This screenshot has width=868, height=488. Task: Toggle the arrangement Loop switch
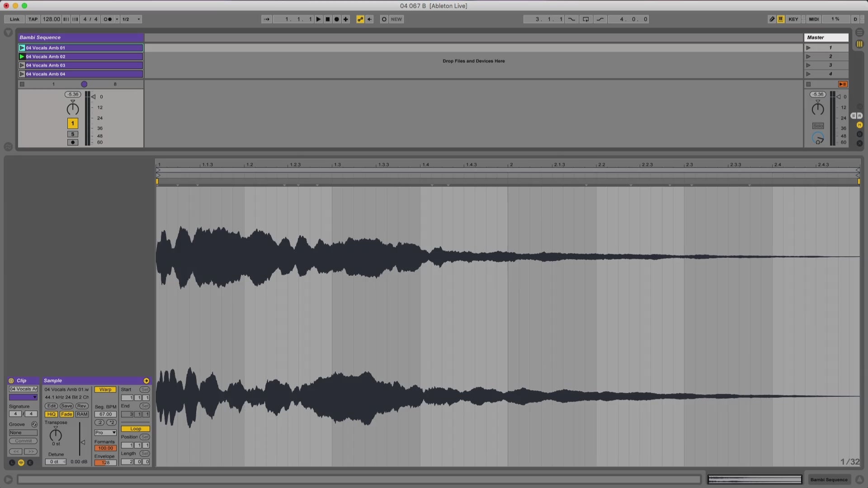586,19
